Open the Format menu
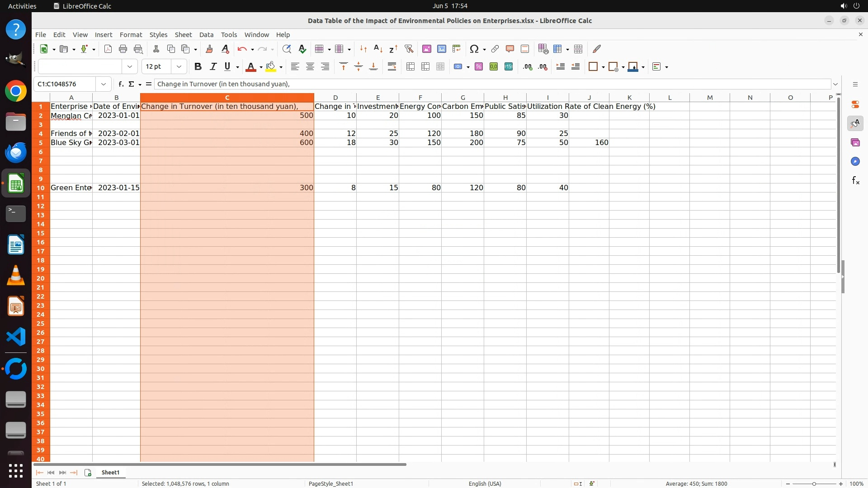The image size is (868, 488). coord(131,35)
